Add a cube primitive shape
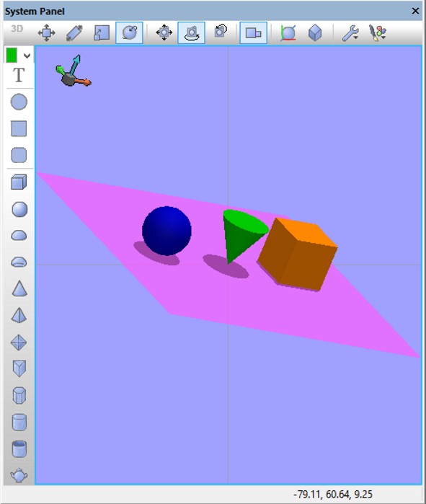The image size is (426, 504). (19, 182)
